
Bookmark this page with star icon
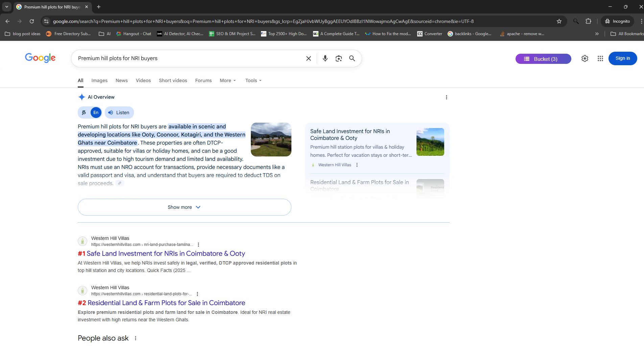click(559, 21)
